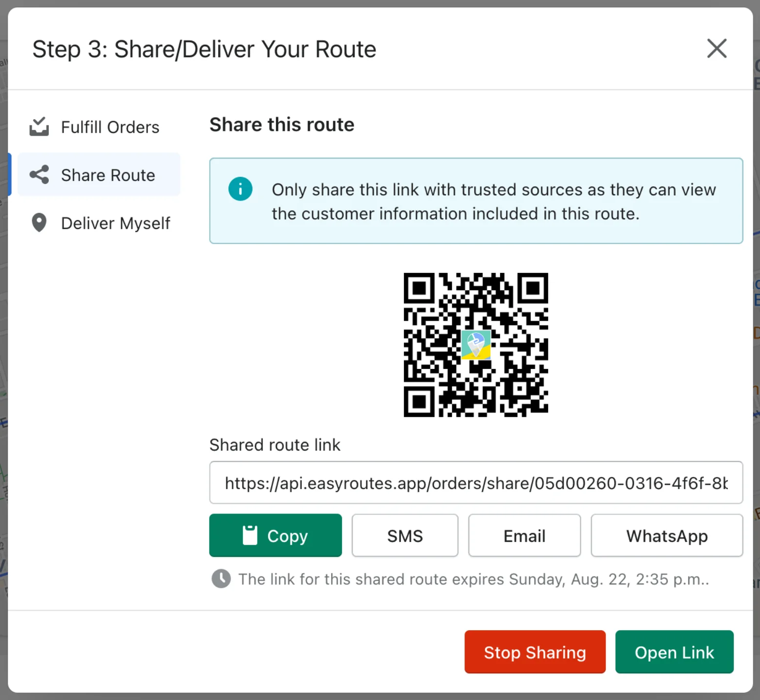
Task: Click the app logo in the QR code center
Action: 476,345
